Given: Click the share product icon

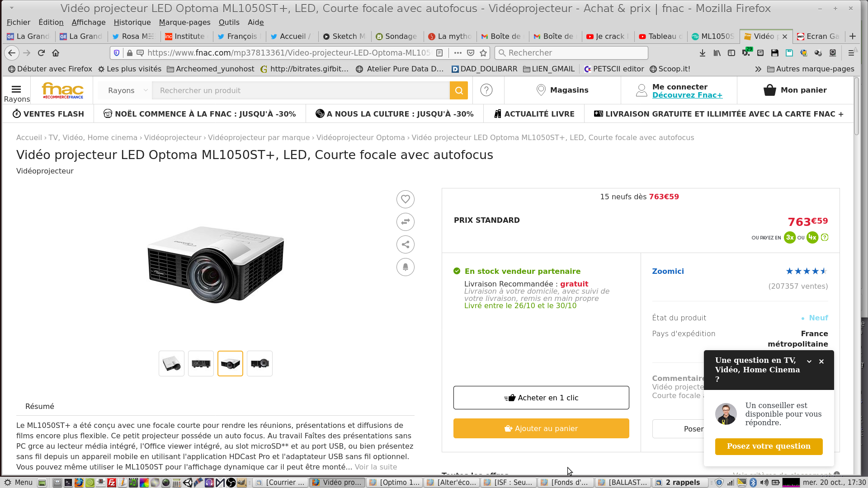Looking at the screenshot, I should click(405, 244).
